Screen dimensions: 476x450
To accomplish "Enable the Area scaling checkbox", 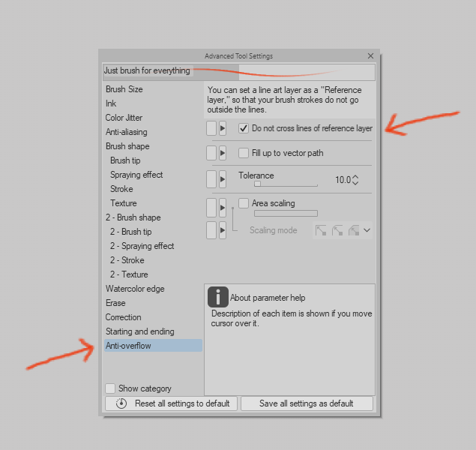I will (244, 203).
